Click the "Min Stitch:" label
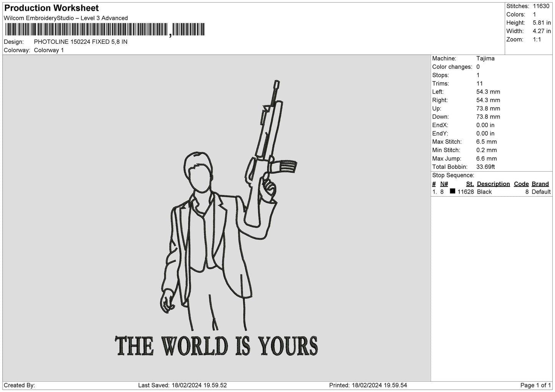 pos(446,150)
